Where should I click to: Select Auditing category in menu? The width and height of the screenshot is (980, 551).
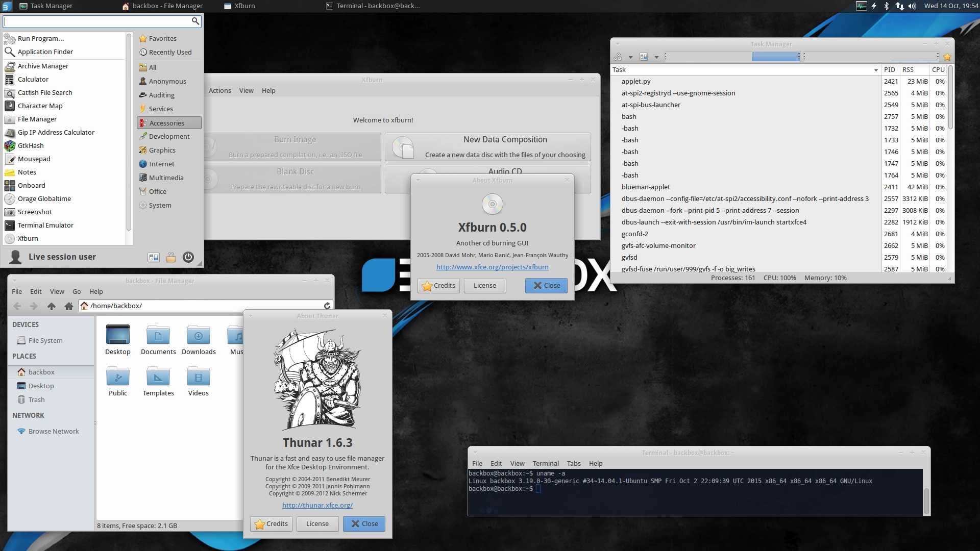tap(169, 95)
